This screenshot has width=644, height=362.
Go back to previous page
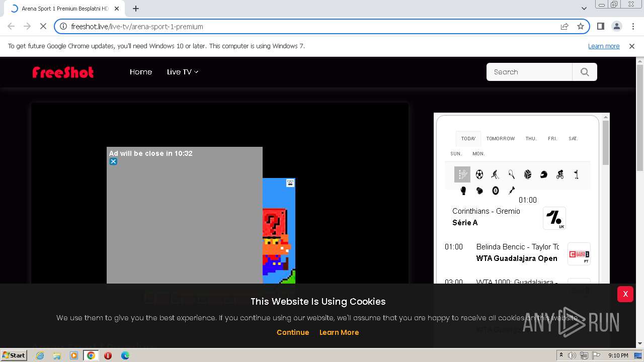[x=11, y=26]
